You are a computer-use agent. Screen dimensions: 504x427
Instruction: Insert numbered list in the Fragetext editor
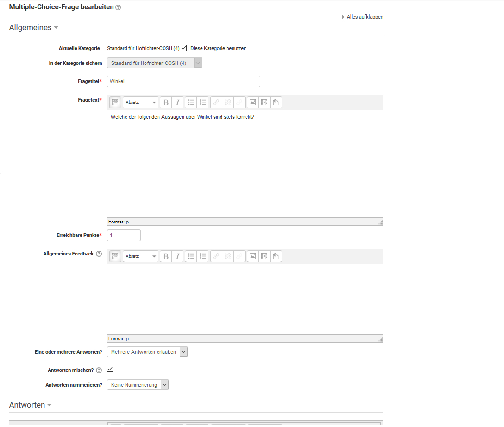[x=202, y=102]
